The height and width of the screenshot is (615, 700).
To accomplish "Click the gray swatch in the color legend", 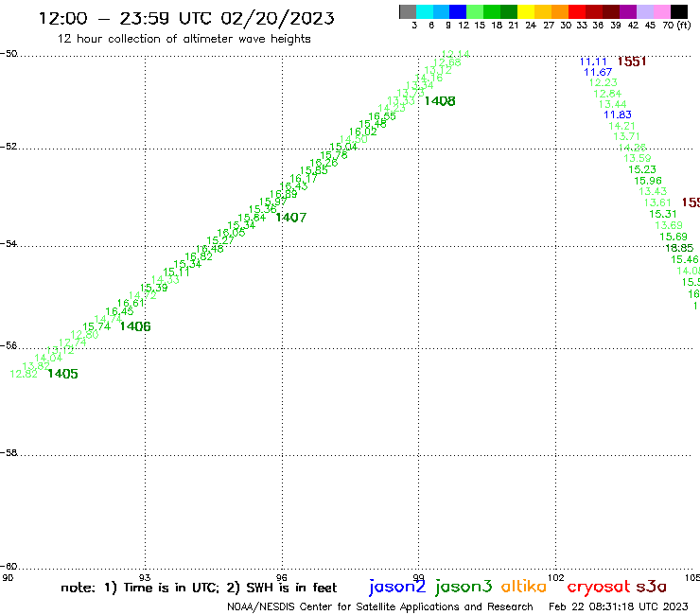I will click(x=408, y=11).
